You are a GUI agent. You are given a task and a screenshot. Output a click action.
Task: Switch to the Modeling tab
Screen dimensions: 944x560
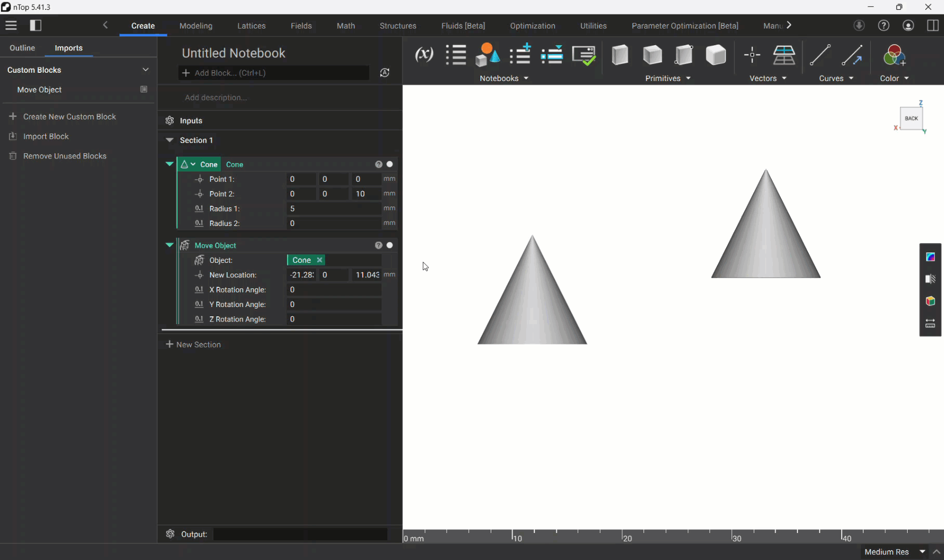(196, 25)
